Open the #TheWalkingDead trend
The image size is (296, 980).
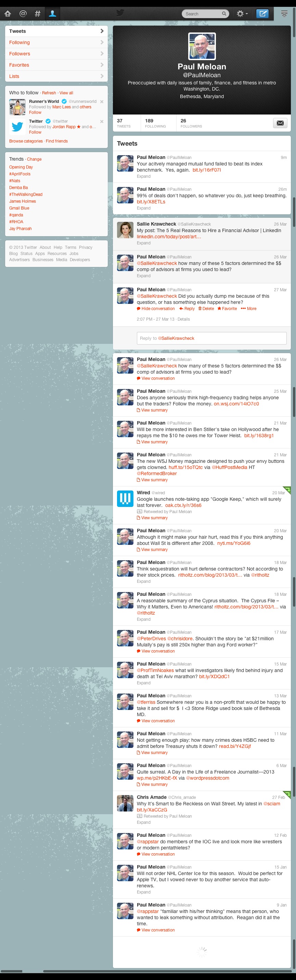click(26, 194)
